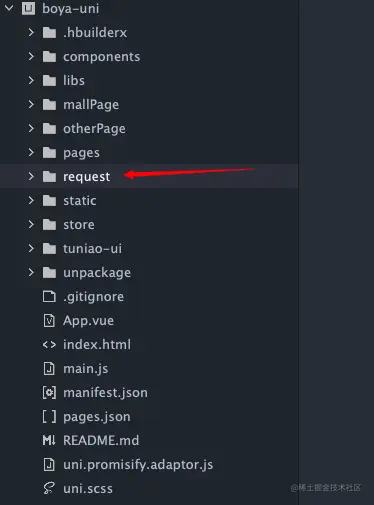Click the JS icon beside uni.promisify.adaptor.js

49,465
